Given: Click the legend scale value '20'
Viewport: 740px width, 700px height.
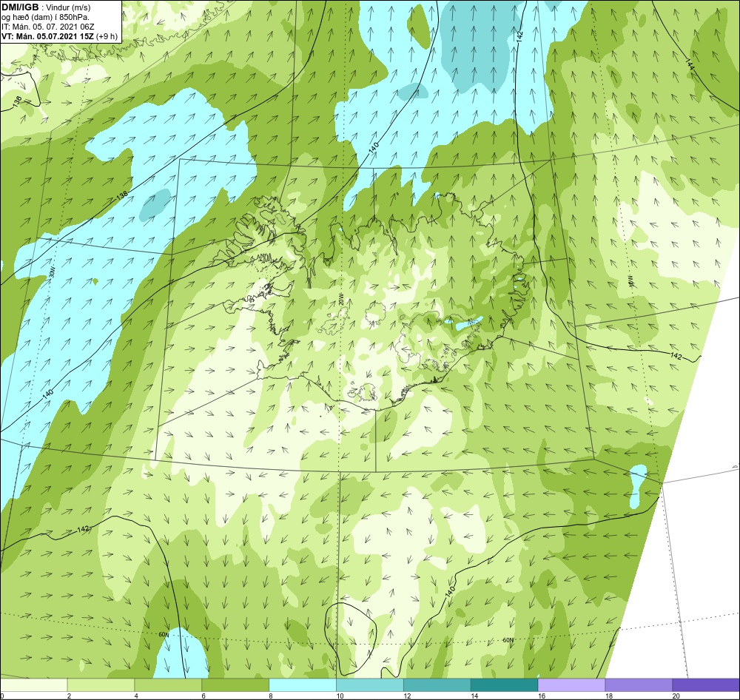Looking at the screenshot, I should click(676, 696).
